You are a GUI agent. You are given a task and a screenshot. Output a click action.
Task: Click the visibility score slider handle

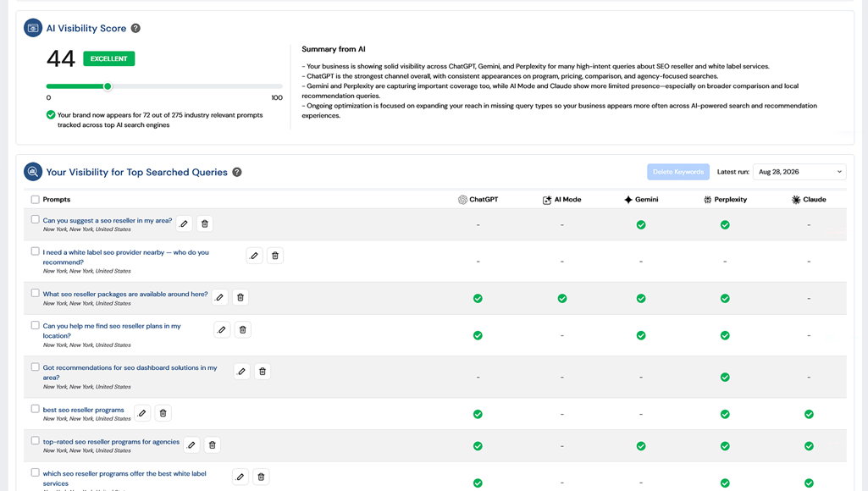108,86
